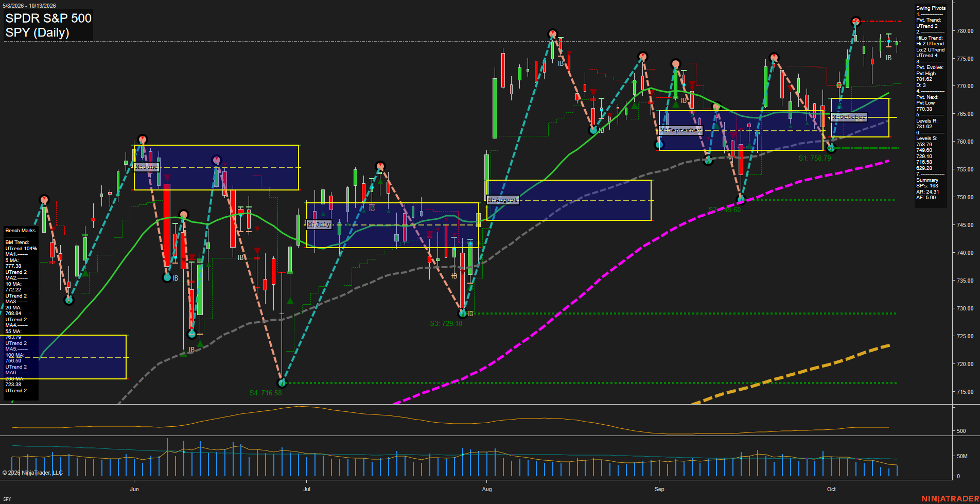The height and width of the screenshot is (504, 980).
Task: Click the 10 MA value 772.22
Action: point(13,290)
